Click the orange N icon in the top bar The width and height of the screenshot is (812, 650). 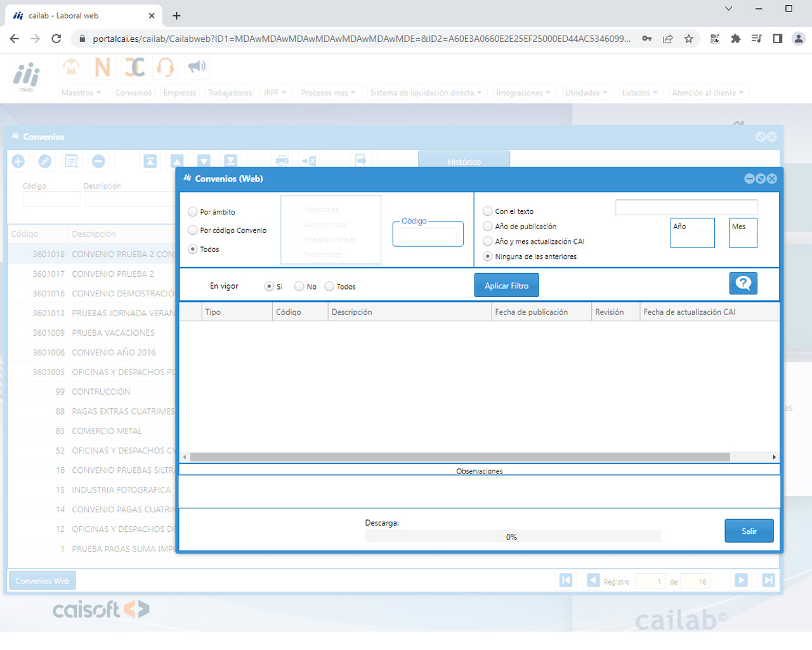coord(102,67)
